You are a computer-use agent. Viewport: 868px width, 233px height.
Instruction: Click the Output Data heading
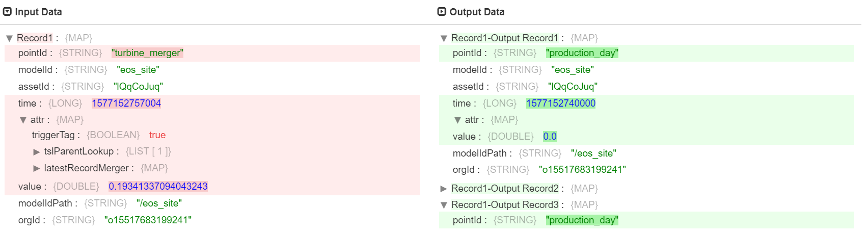477,12
